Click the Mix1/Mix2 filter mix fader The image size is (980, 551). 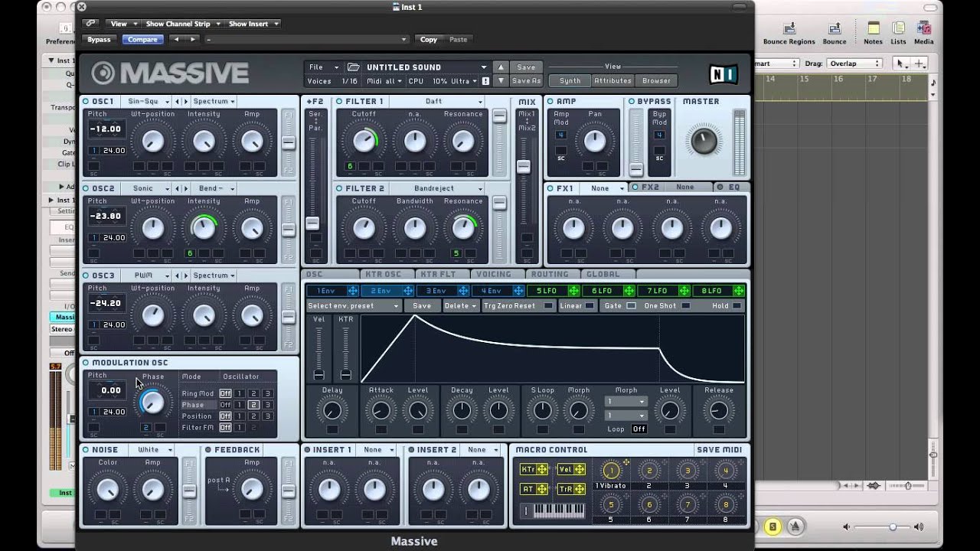[524, 166]
